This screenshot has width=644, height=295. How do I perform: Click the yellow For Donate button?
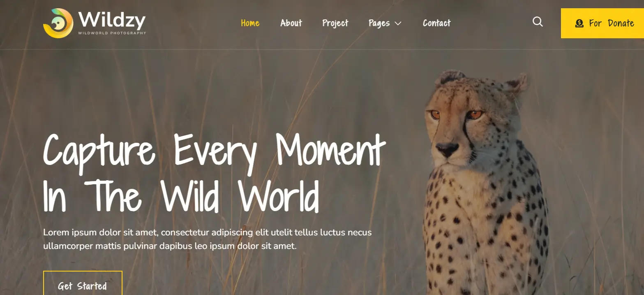602,23
